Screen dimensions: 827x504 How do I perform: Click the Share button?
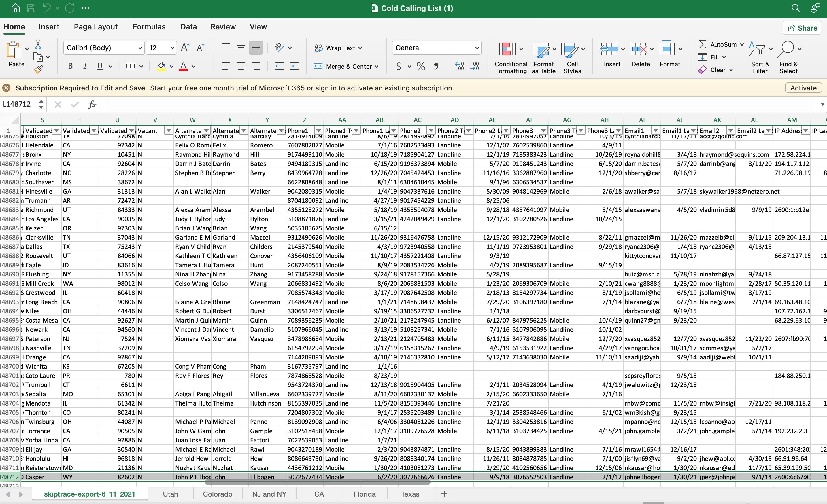point(802,28)
